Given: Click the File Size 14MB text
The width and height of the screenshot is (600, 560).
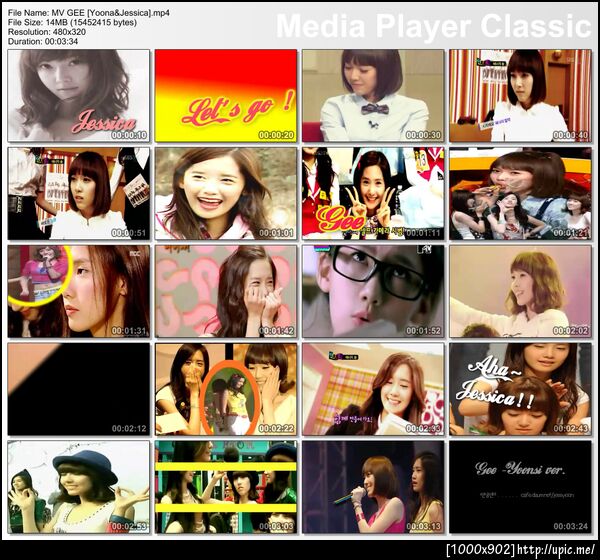Looking at the screenshot, I should [x=72, y=23].
